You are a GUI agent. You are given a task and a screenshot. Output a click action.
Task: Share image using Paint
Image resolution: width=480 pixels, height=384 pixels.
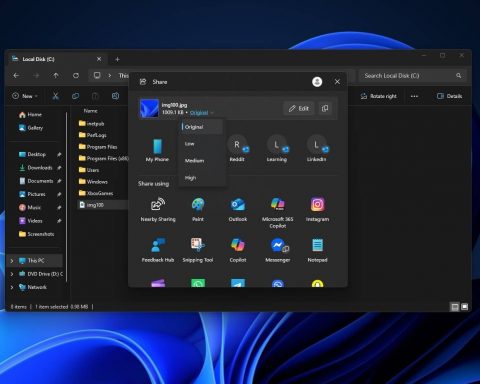tap(198, 209)
